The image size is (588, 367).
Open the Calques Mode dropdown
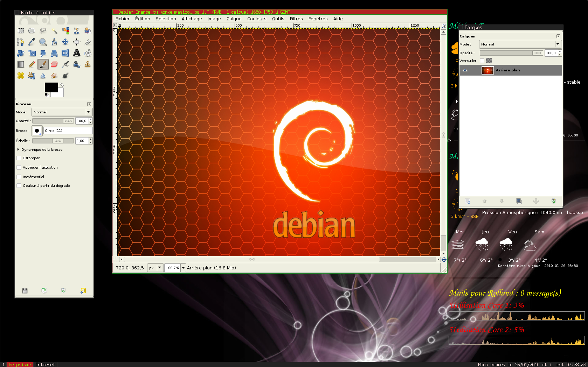520,44
